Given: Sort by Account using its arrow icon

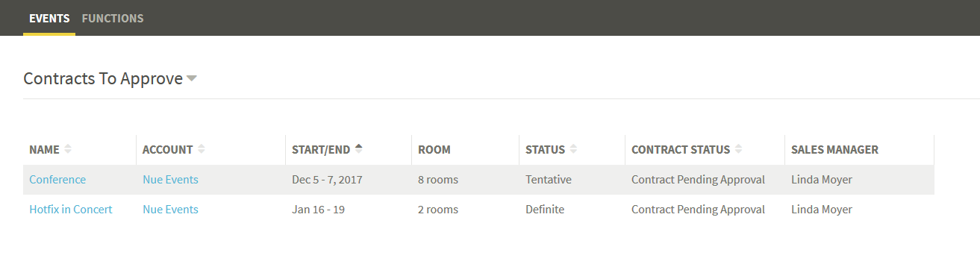Looking at the screenshot, I should (202, 149).
